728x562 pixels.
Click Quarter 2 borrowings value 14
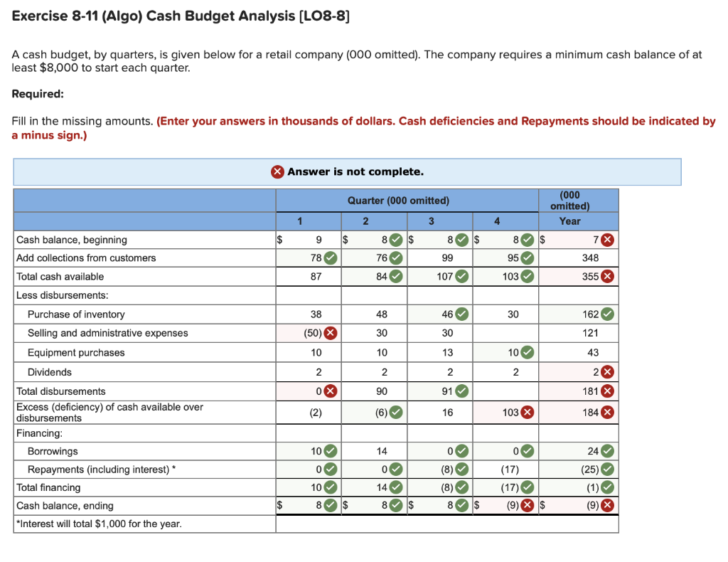(382, 451)
